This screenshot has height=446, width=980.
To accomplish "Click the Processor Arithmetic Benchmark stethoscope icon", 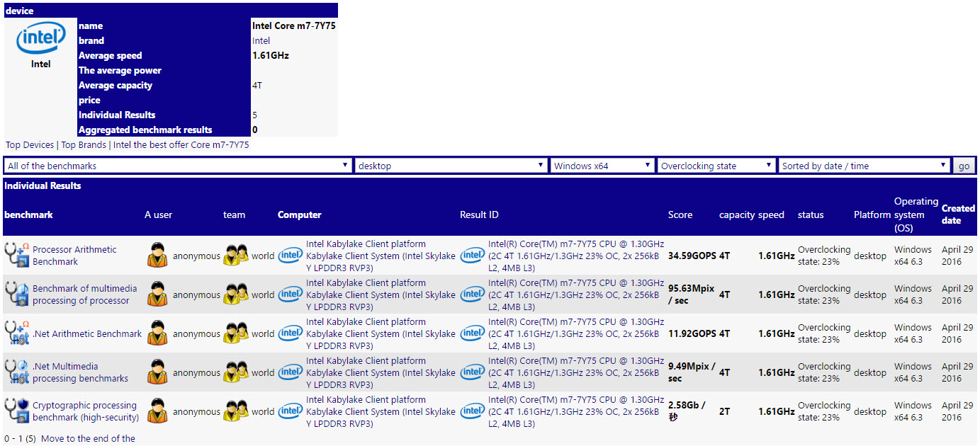I will pyautogui.click(x=17, y=256).
